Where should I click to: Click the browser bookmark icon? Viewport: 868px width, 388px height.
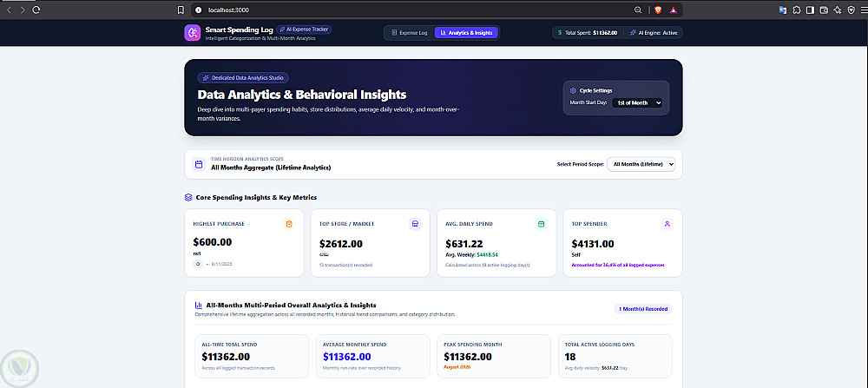coord(181,10)
